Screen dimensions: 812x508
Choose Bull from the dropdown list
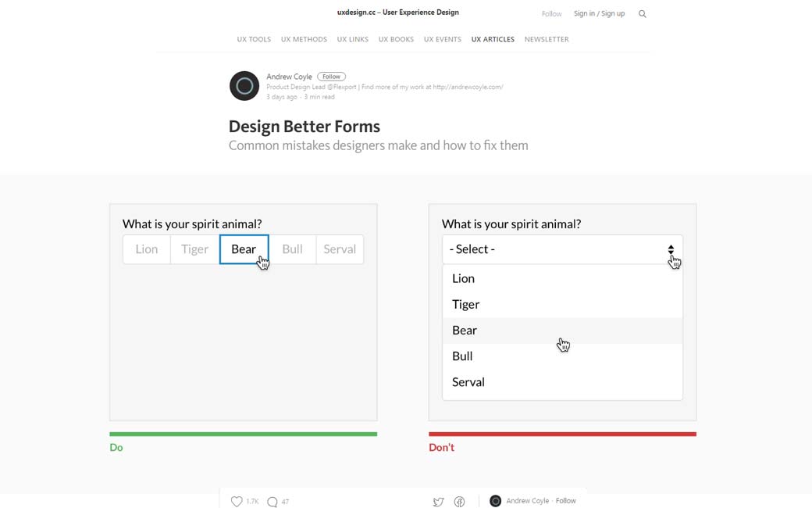click(x=462, y=356)
